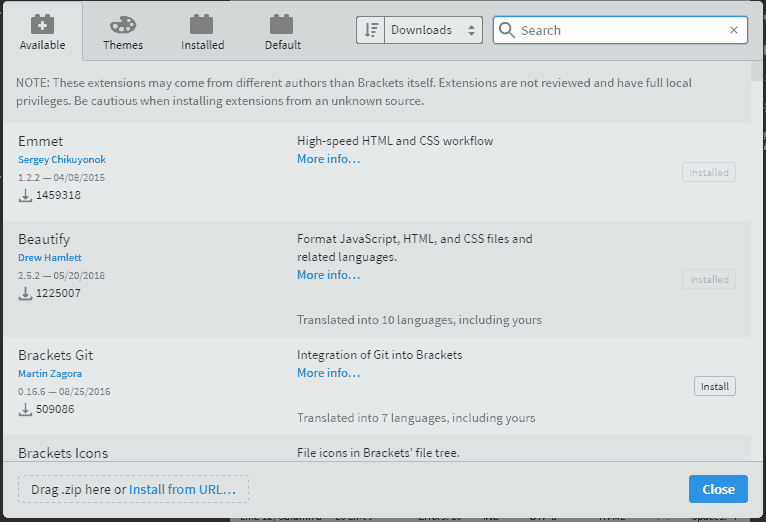Select the Brackets Git extension title

click(x=56, y=355)
